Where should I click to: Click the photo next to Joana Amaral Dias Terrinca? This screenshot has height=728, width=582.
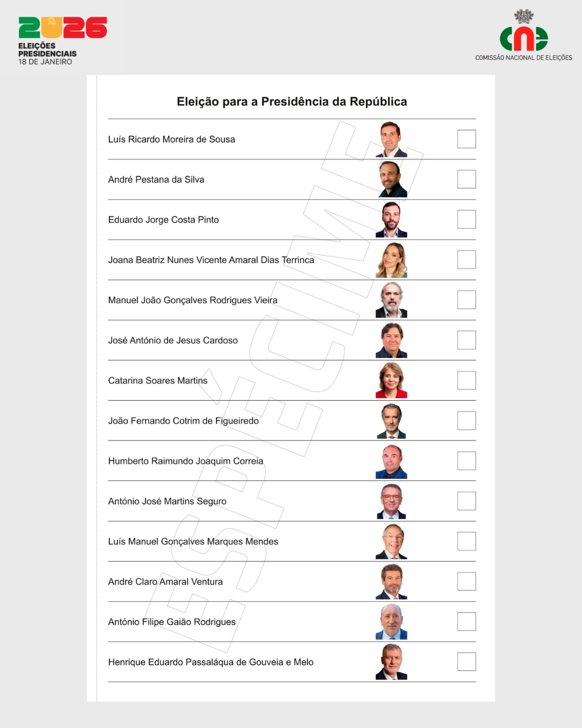click(392, 260)
